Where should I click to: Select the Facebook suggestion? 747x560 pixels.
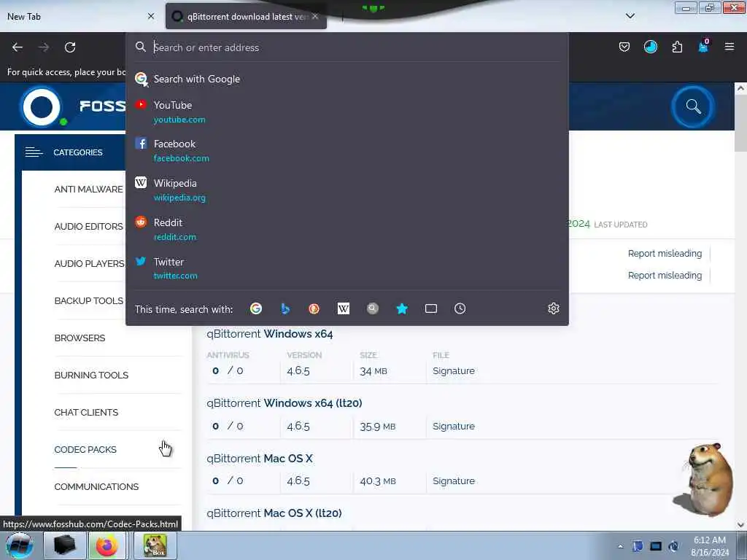pos(347,150)
